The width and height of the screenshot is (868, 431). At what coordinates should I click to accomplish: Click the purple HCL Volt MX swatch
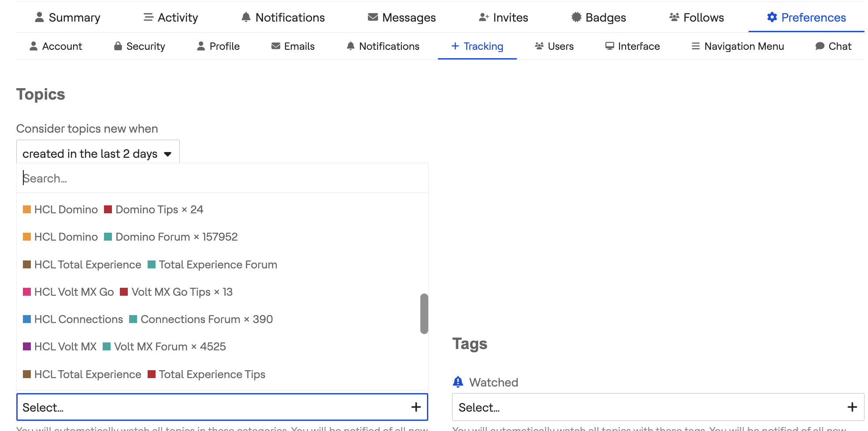click(x=27, y=346)
